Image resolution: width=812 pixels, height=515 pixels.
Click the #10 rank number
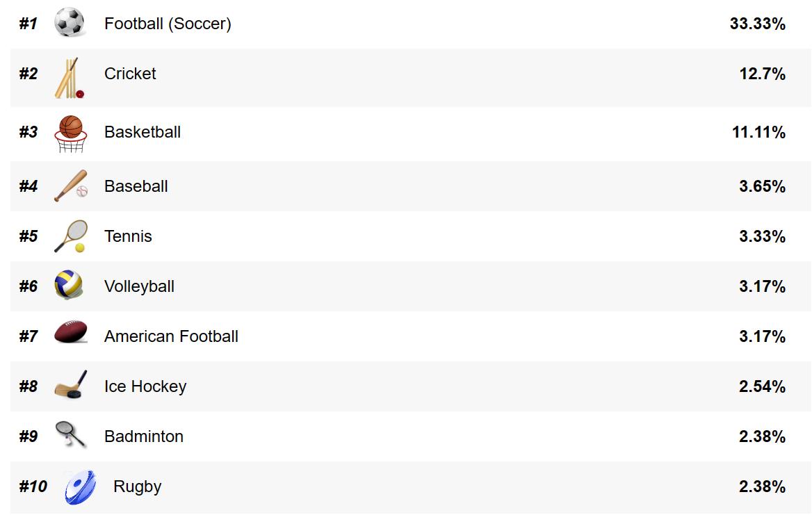click(33, 487)
